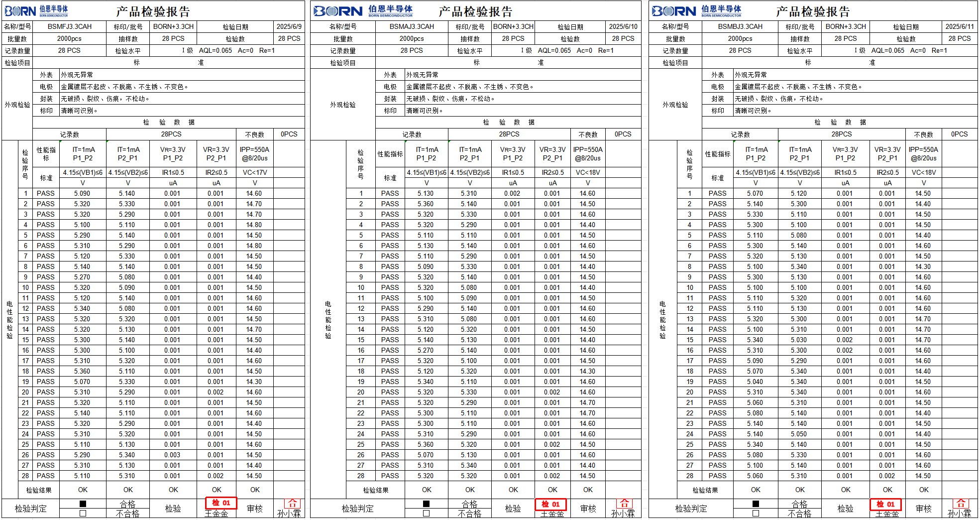Click the filled 合格 checkbox on BSMAJ3.3CAH report

point(426,504)
